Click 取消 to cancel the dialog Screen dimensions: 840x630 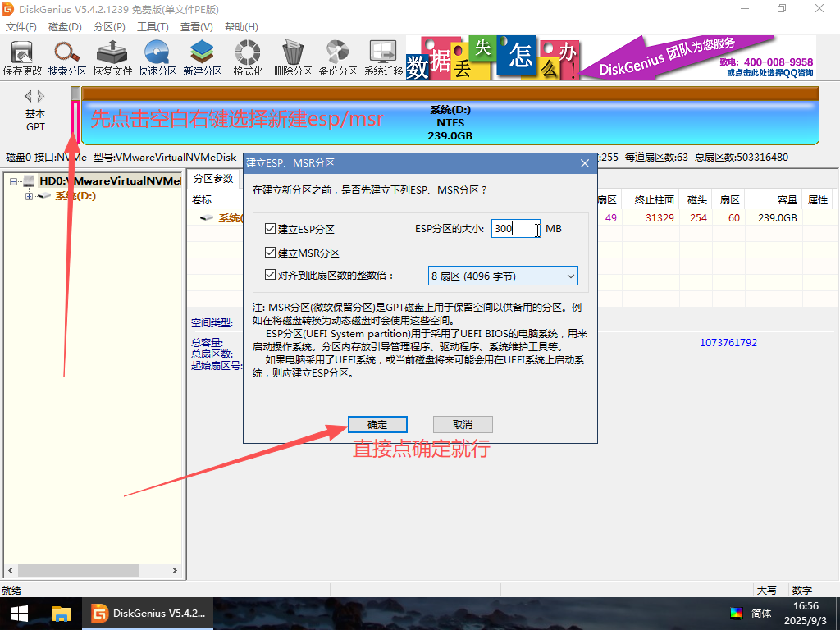461,424
